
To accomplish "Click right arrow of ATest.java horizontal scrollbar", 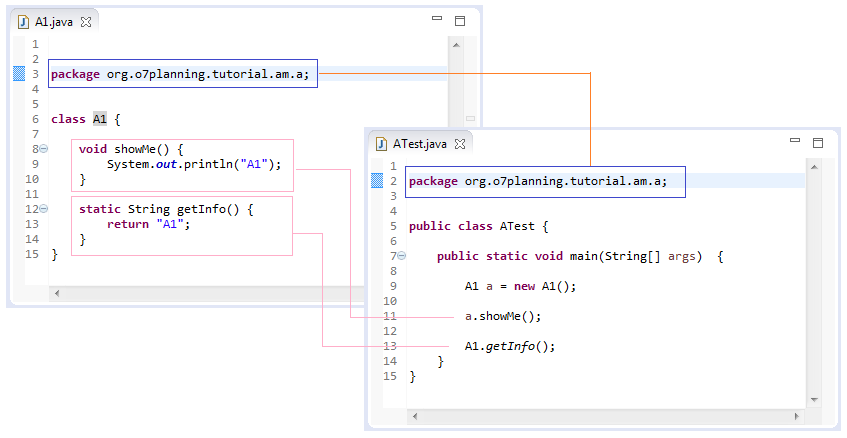I will [797, 416].
